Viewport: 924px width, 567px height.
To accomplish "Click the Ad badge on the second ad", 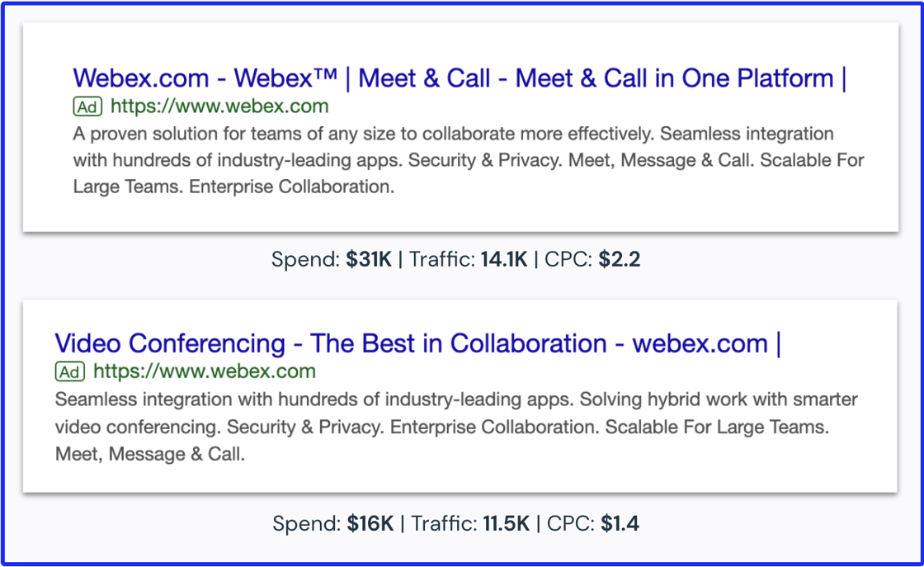I will pos(69,372).
